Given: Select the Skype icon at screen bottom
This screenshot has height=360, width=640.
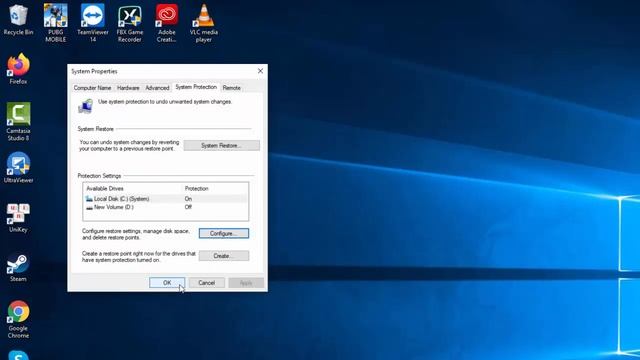Looking at the screenshot, I should click(x=18, y=355).
